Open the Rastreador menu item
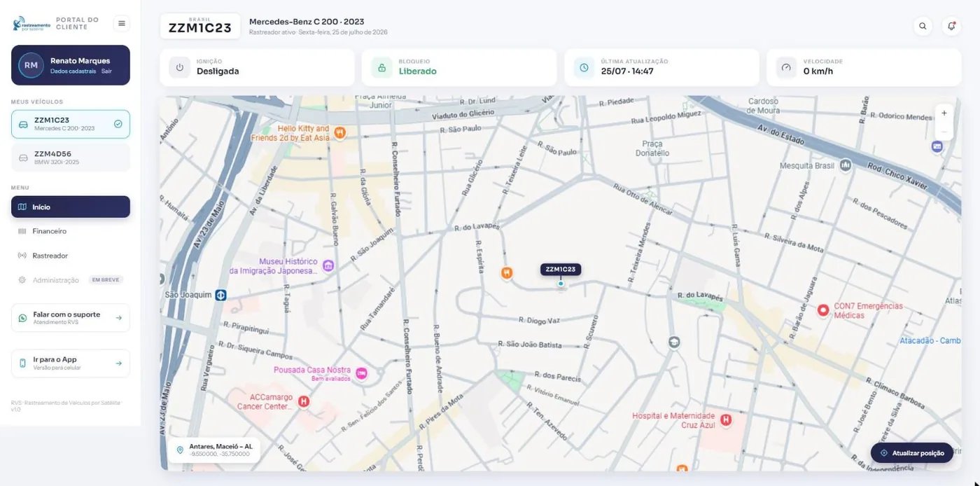 tap(71, 256)
